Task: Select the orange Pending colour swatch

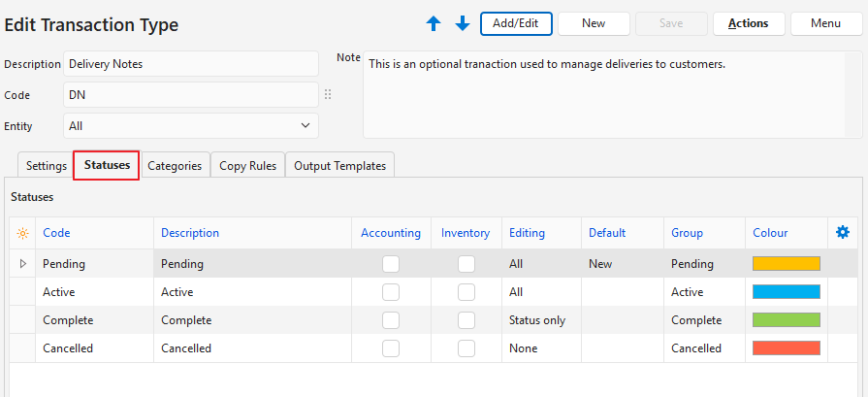Action: pos(787,263)
